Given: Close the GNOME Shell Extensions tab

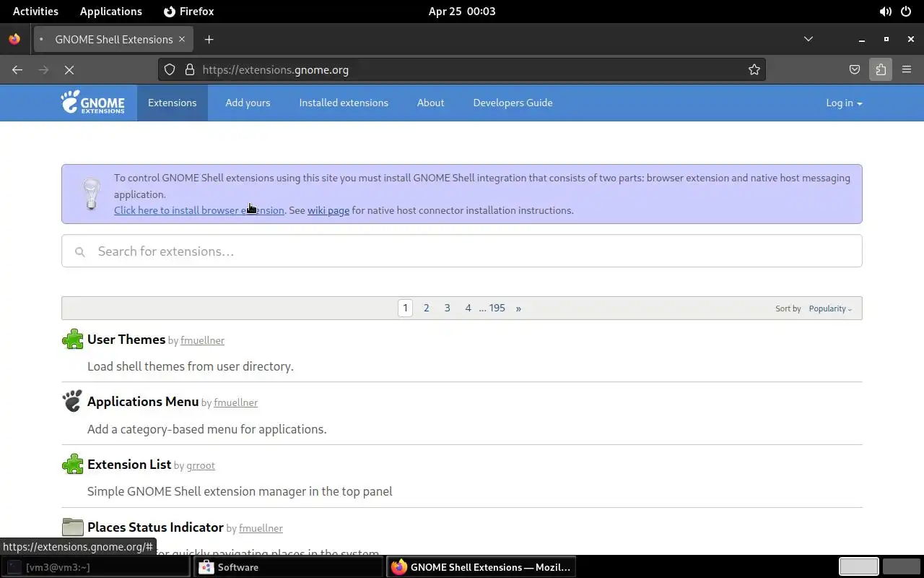Looking at the screenshot, I should pos(182,39).
